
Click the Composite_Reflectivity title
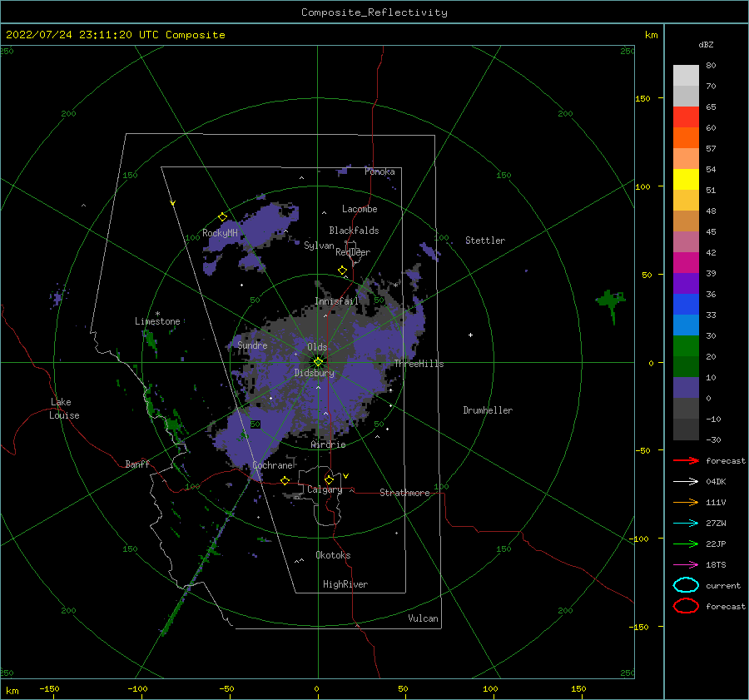coord(374,12)
